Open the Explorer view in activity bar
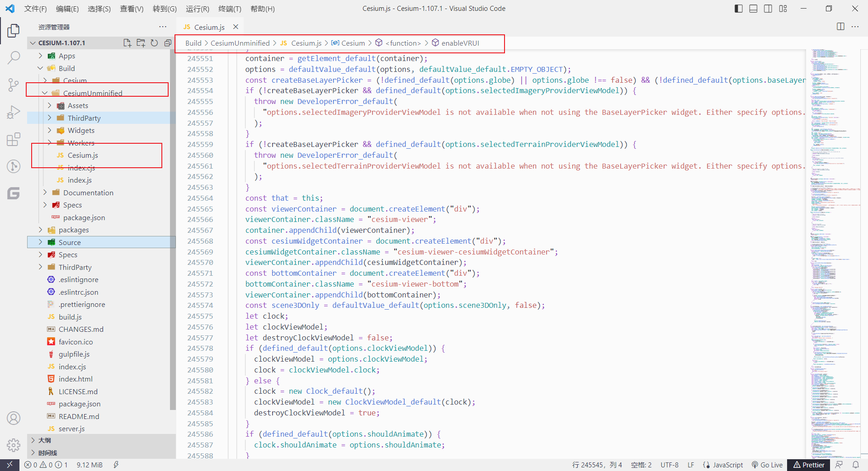 (14, 31)
